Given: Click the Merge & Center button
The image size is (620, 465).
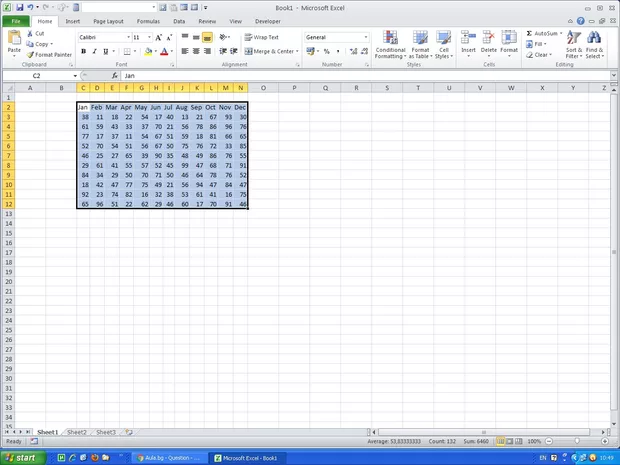Looking at the screenshot, I should 270,51.
